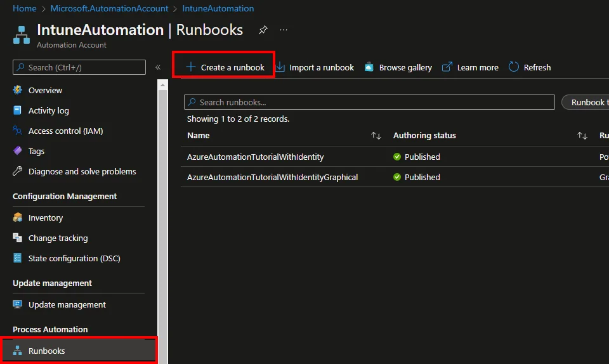Screen dimensions: 609x364
Task: Click the Authoring status column header
Action: click(x=424, y=136)
